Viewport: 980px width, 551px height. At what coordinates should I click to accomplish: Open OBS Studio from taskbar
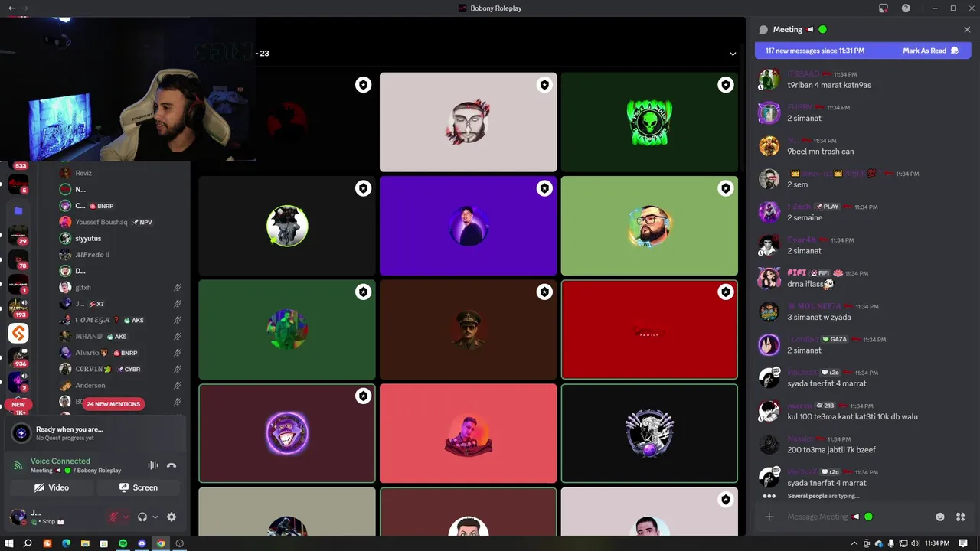tap(180, 543)
